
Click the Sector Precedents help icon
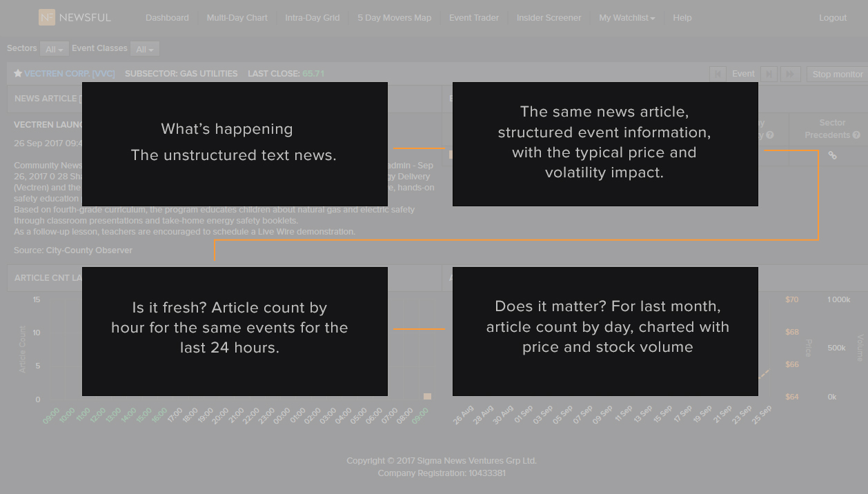[856, 135]
